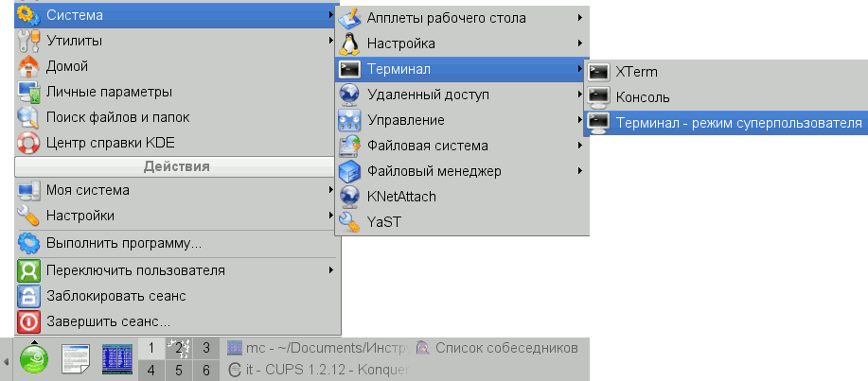The image size is (868, 381).
Task: Activate the mc - ~/Documents taskbar entry
Action: 318,348
